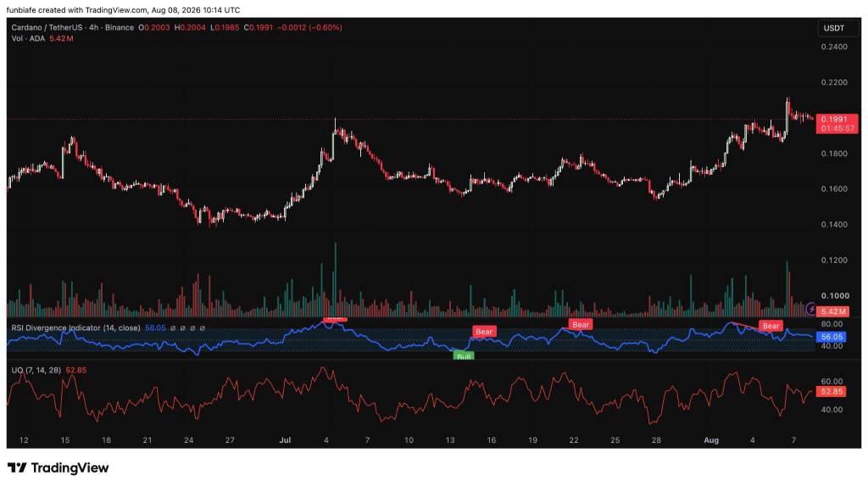Viewport: 868px width, 487px height.
Task: Click the 21 date on time axis
Action: tap(147, 439)
